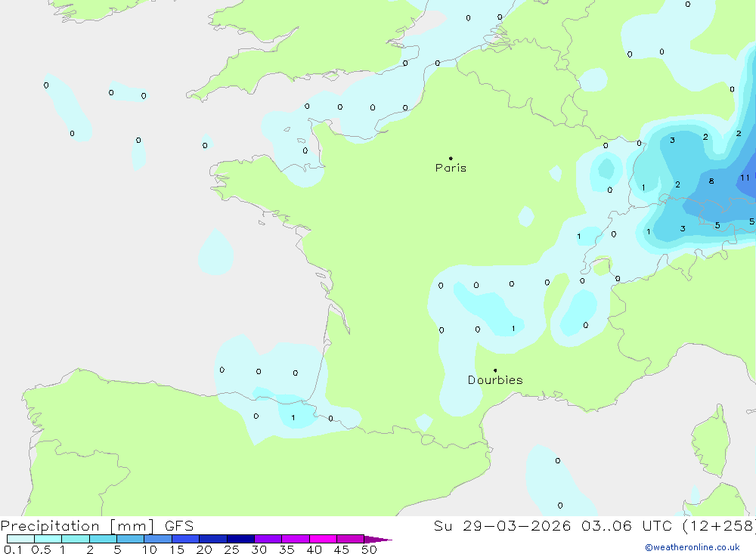Pick the legend swatch between 0.1 and 0.5
756x554 pixels.
(x=20, y=539)
